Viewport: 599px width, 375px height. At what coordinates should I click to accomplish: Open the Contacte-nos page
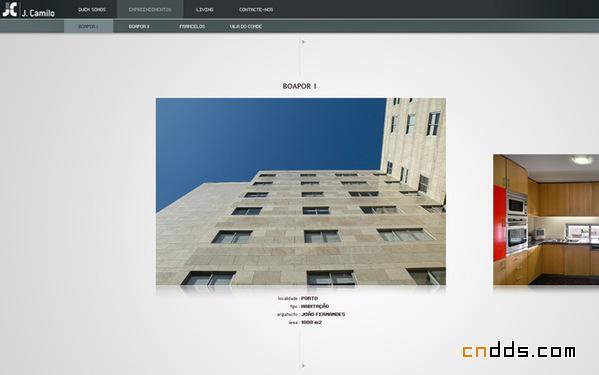256,10
